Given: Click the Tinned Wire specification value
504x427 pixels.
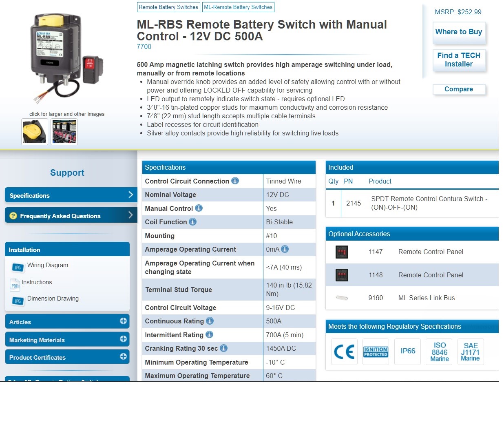Looking at the screenshot, I should (283, 181).
